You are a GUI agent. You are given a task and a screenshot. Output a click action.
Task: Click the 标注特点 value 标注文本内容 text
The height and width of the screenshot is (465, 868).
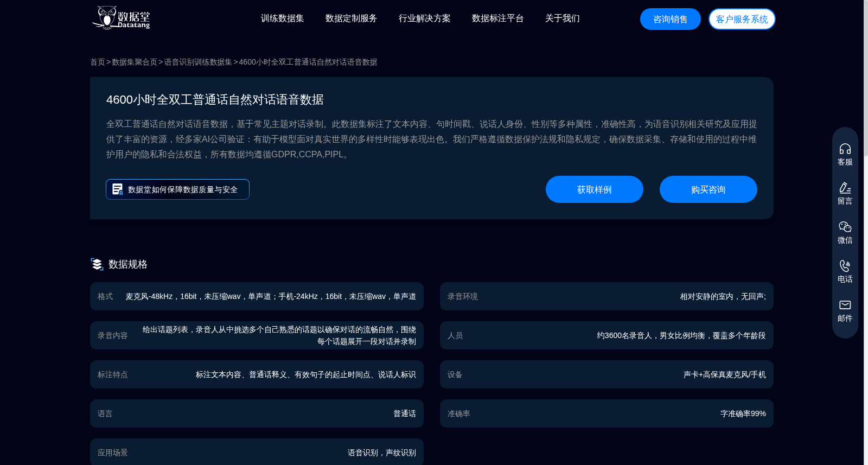coord(306,374)
